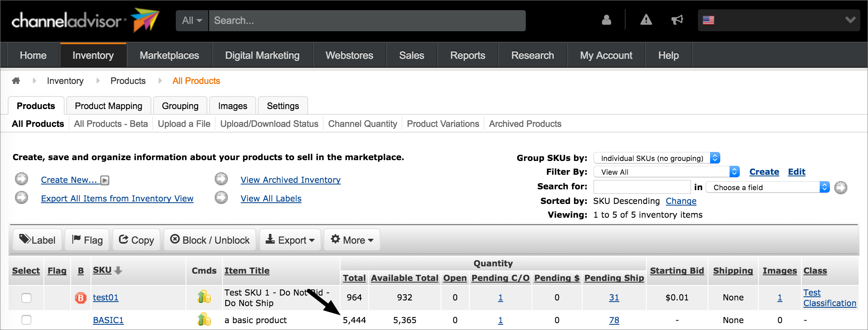Open Channel Quantity subtab
The image size is (868, 330).
coord(363,124)
